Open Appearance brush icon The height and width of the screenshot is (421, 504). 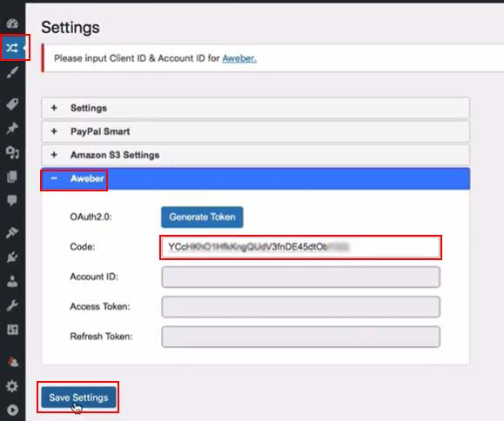coord(12,232)
